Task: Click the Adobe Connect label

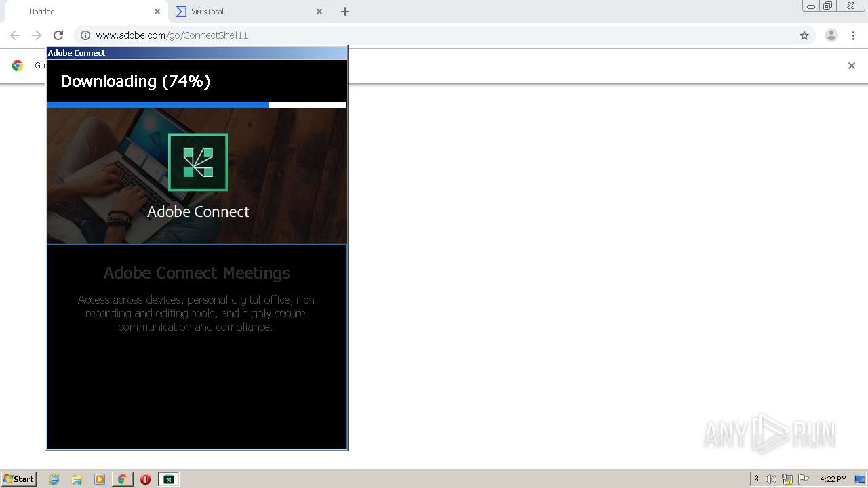Action: click(x=198, y=211)
